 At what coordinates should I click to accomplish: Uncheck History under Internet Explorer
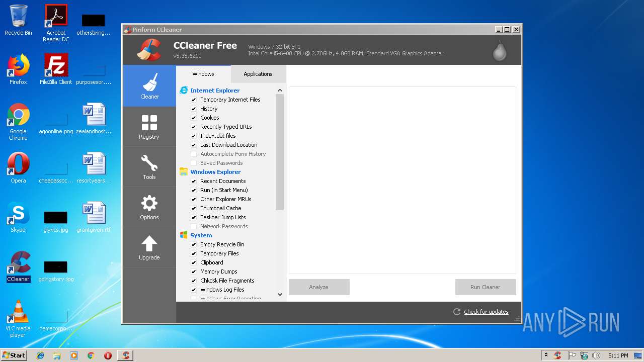pyautogui.click(x=194, y=109)
